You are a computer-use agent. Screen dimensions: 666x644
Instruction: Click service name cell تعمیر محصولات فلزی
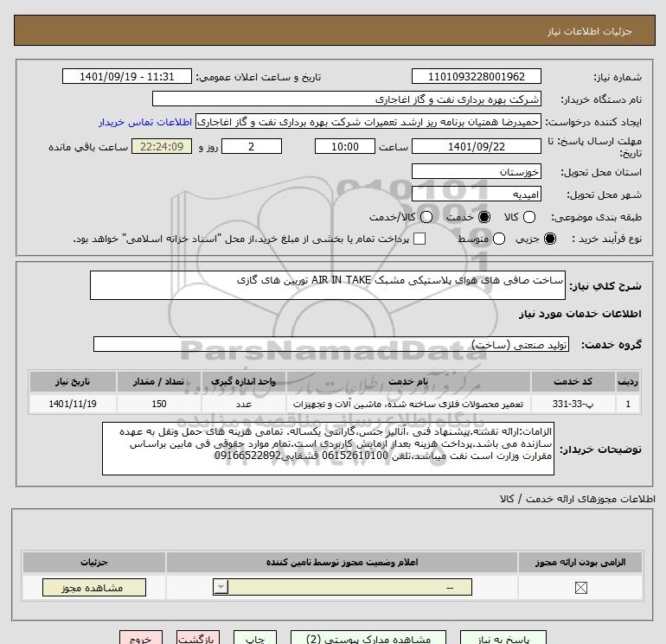408,404
